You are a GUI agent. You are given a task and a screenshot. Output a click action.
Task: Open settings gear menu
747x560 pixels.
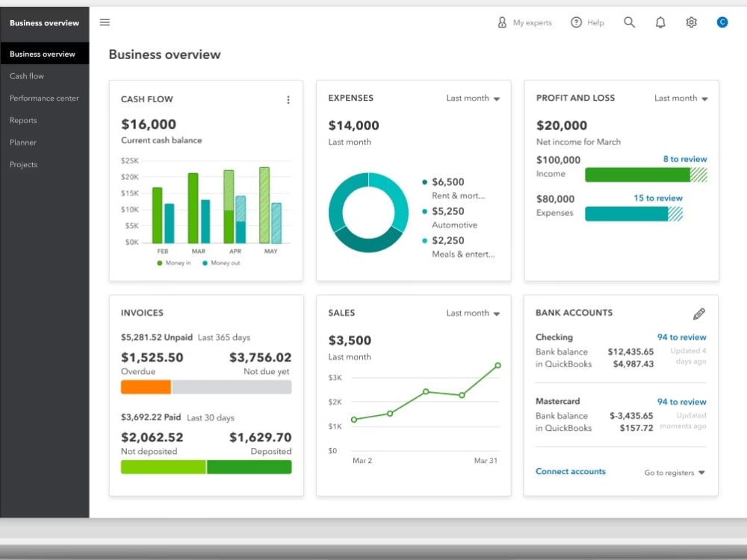coord(691,22)
